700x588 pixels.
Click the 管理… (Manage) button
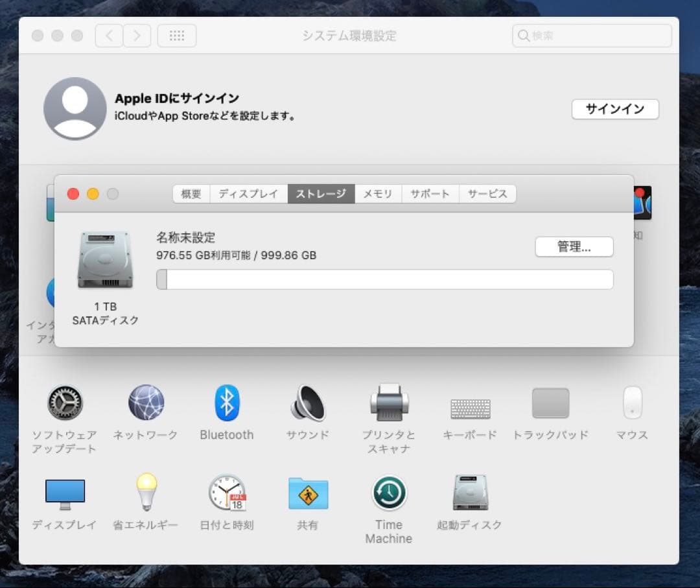click(x=574, y=246)
